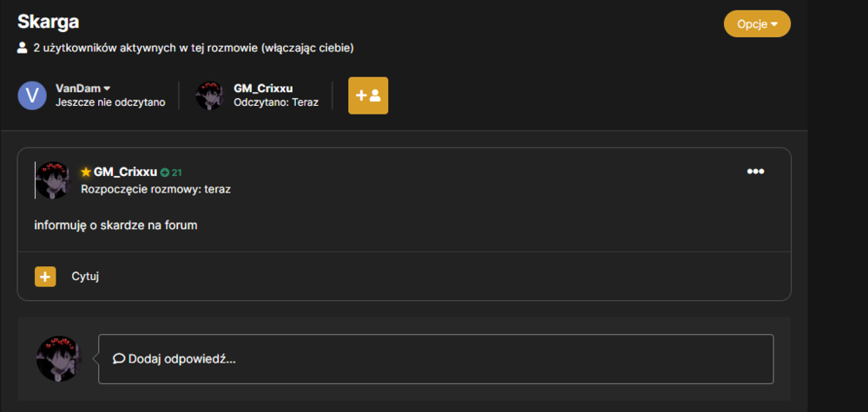Click the VanDam username text
Screen dimensions: 868x412
point(78,88)
